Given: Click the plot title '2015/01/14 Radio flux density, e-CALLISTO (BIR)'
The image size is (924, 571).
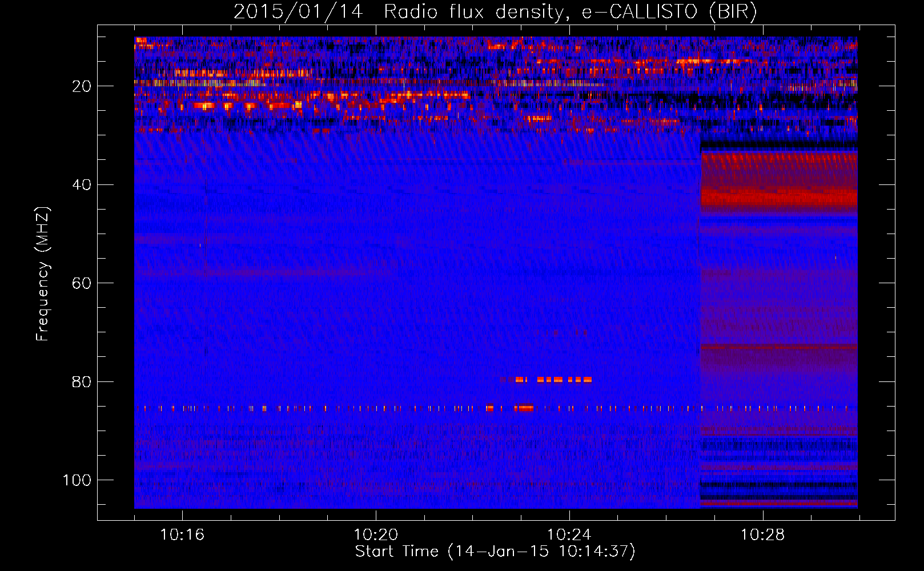Looking at the screenshot, I should (495, 11).
